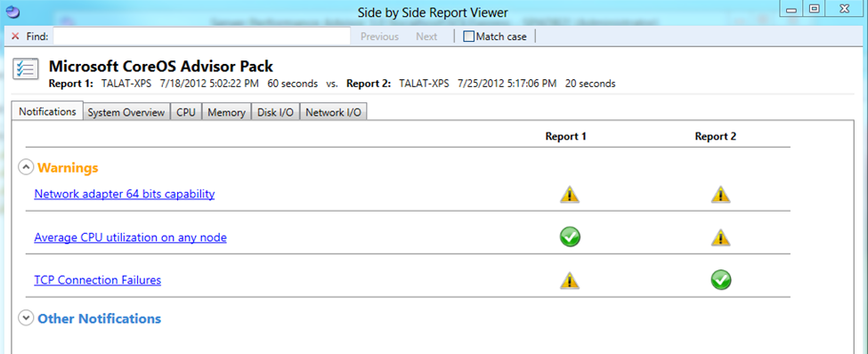Click Report 2 warning icon for Network adapter
868x354 pixels.
[720, 195]
